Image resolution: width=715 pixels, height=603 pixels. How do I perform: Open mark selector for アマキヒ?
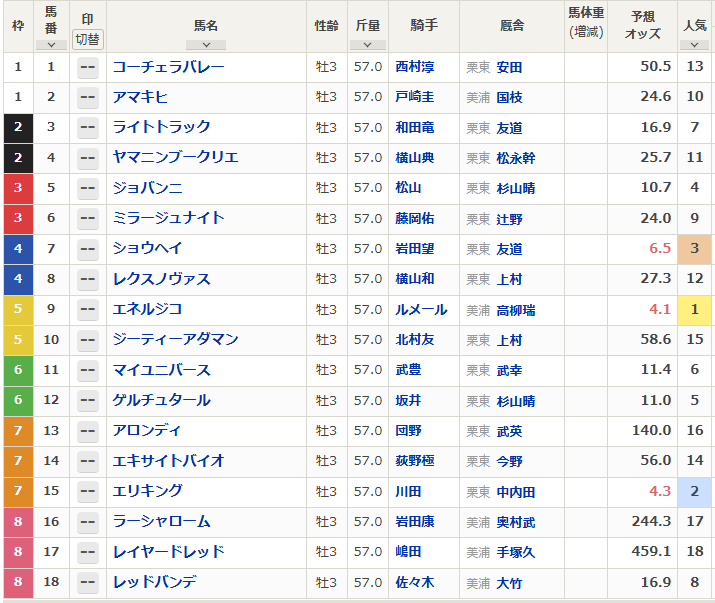tap(88, 98)
